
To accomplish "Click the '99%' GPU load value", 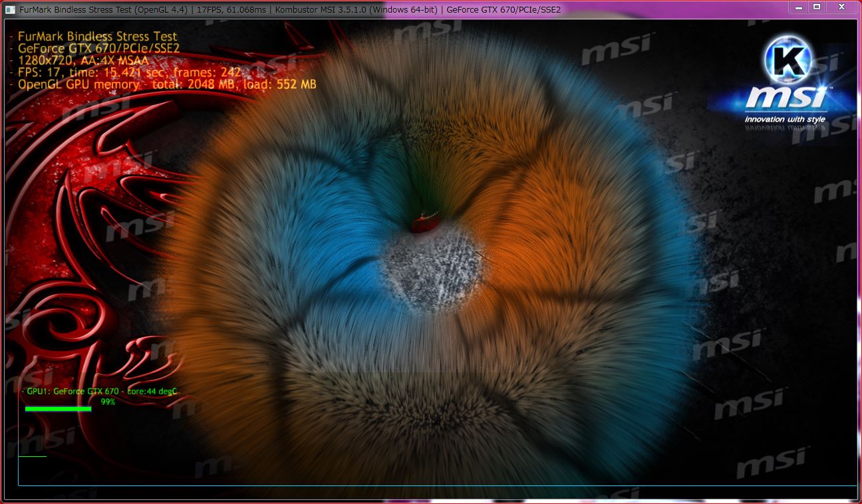I will pyautogui.click(x=108, y=402).
